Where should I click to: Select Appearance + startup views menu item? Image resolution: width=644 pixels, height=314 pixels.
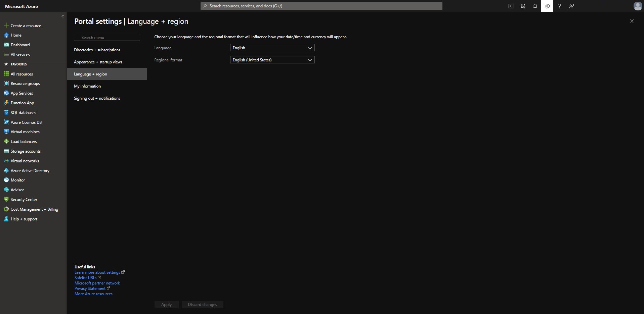pos(98,62)
